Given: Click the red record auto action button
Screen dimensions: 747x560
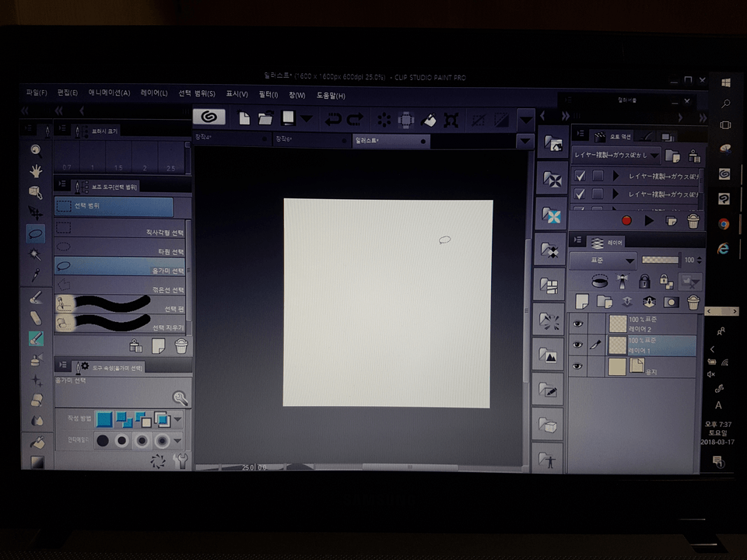Looking at the screenshot, I should tap(626, 221).
